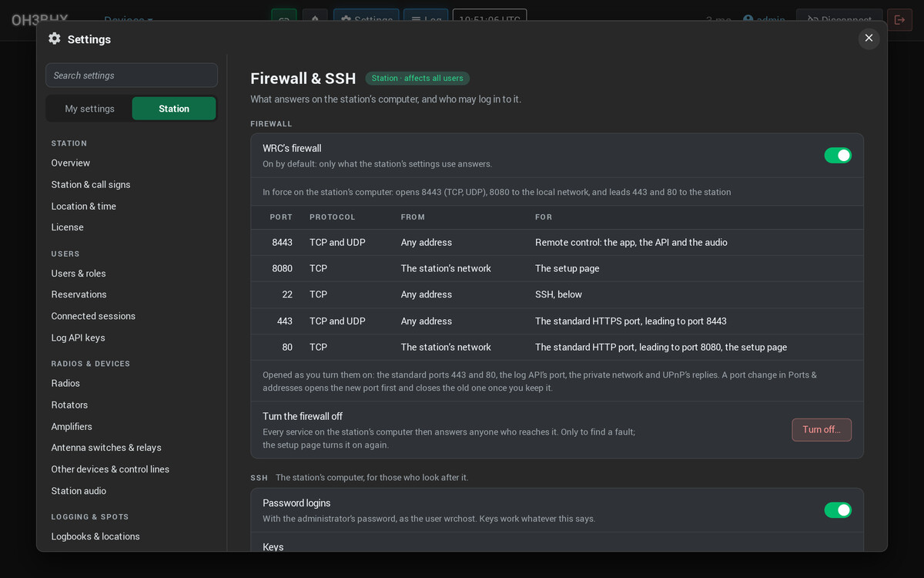
Task: Go to the Reservations page
Action: (79, 294)
